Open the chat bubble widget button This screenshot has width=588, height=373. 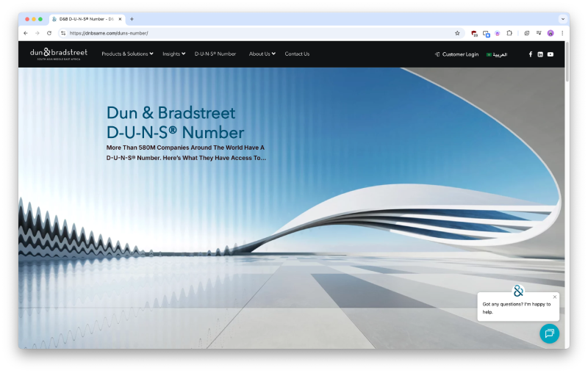549,333
